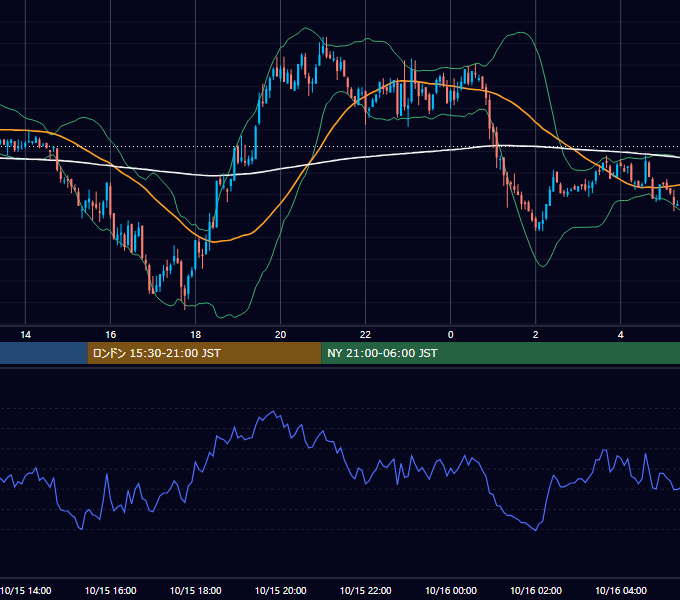
Task: Click the 10/15 22:00 date label
Action: (x=366, y=590)
